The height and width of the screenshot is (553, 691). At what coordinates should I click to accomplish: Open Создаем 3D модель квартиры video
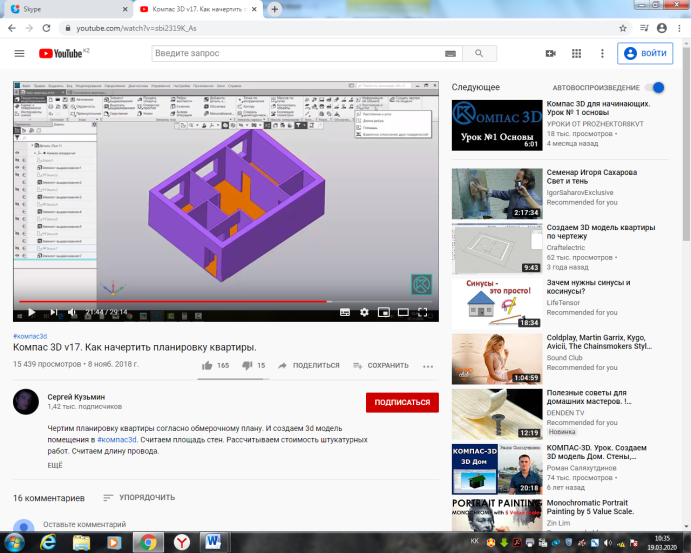coord(601,232)
